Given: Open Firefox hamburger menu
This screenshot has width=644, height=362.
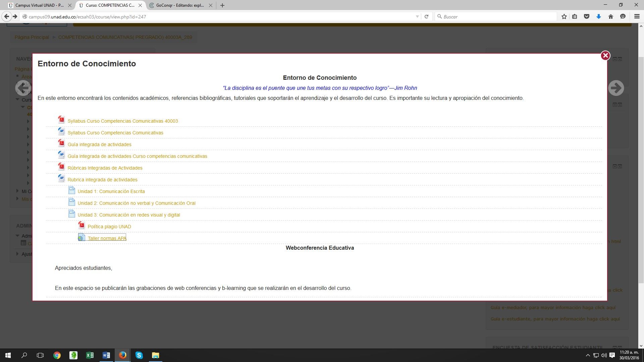Looking at the screenshot, I should point(637,16).
